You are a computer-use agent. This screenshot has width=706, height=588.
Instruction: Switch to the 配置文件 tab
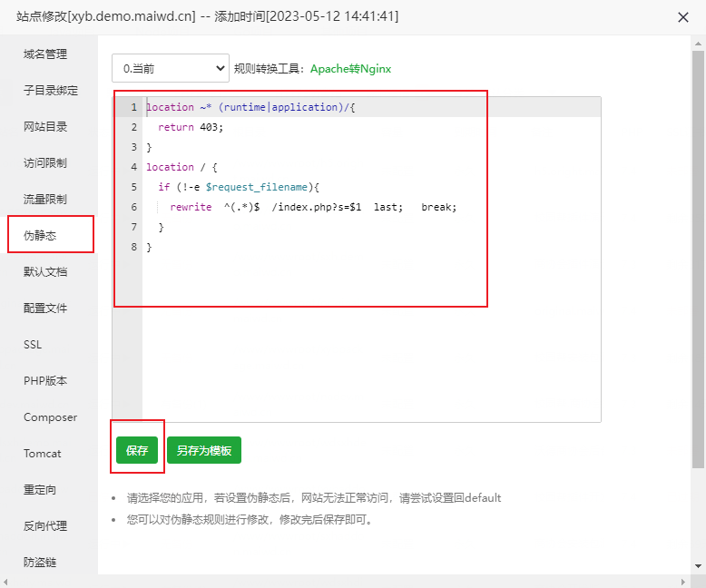45,309
